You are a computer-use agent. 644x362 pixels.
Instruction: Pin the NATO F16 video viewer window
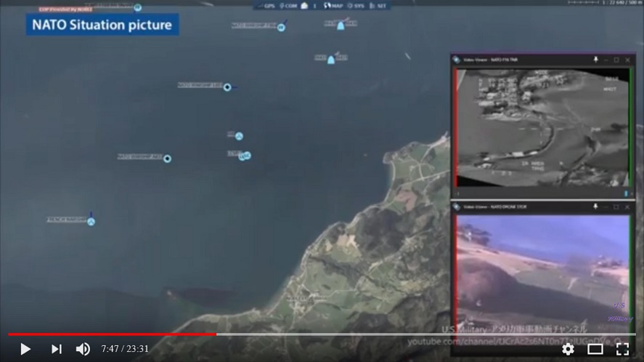tap(595, 60)
